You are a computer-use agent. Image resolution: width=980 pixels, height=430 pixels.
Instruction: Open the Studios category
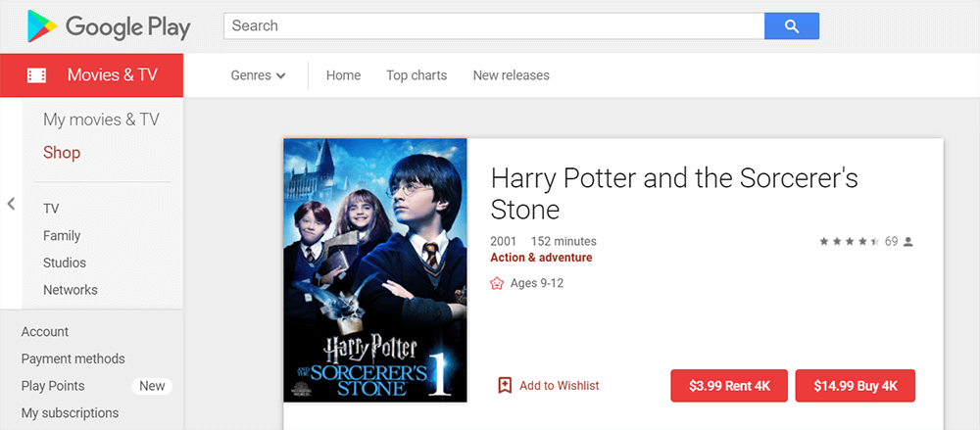click(x=65, y=263)
